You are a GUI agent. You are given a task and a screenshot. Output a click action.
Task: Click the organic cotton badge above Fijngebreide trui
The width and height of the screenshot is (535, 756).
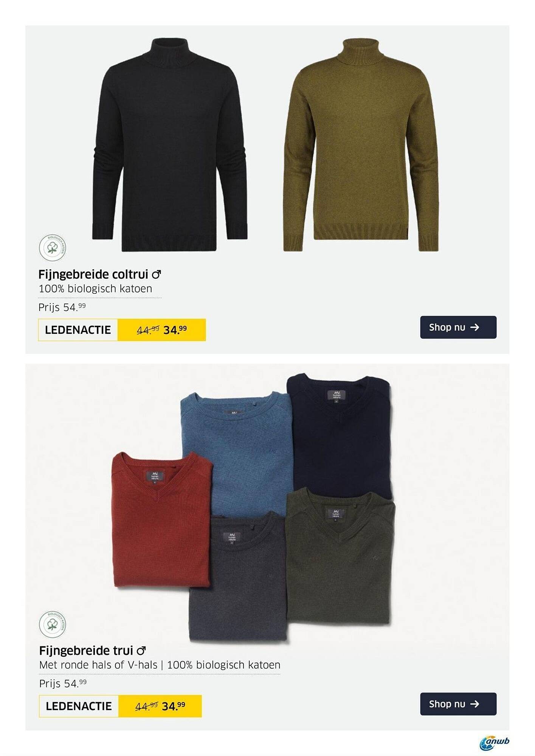tap(53, 624)
